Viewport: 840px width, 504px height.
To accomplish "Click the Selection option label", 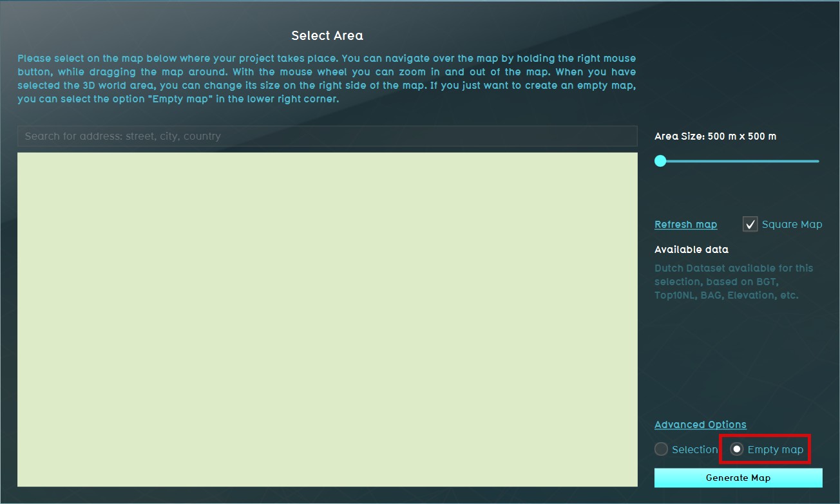I will pos(694,450).
